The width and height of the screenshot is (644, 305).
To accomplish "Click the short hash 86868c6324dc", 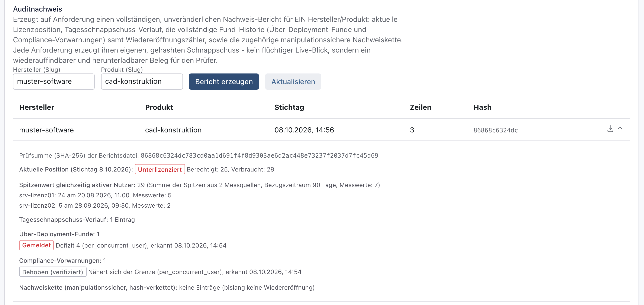I will pyautogui.click(x=496, y=130).
